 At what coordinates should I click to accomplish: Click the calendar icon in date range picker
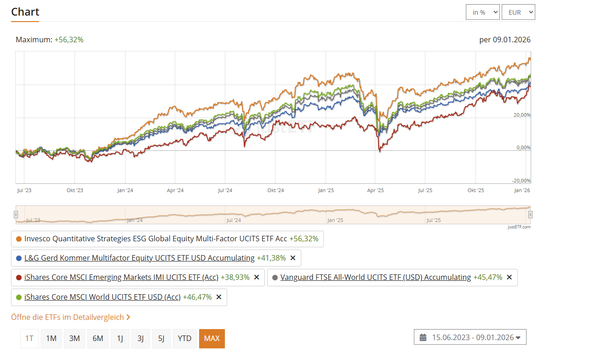point(423,337)
